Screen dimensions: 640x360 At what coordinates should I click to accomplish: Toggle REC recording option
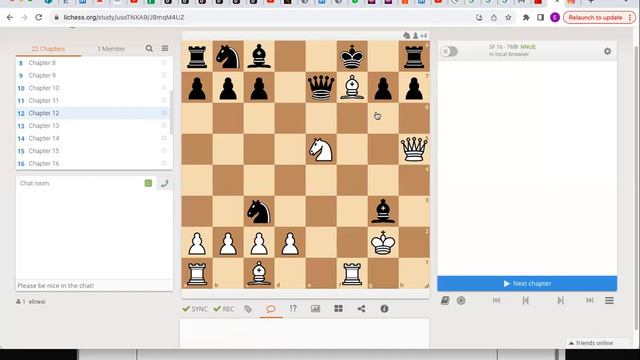click(x=224, y=309)
